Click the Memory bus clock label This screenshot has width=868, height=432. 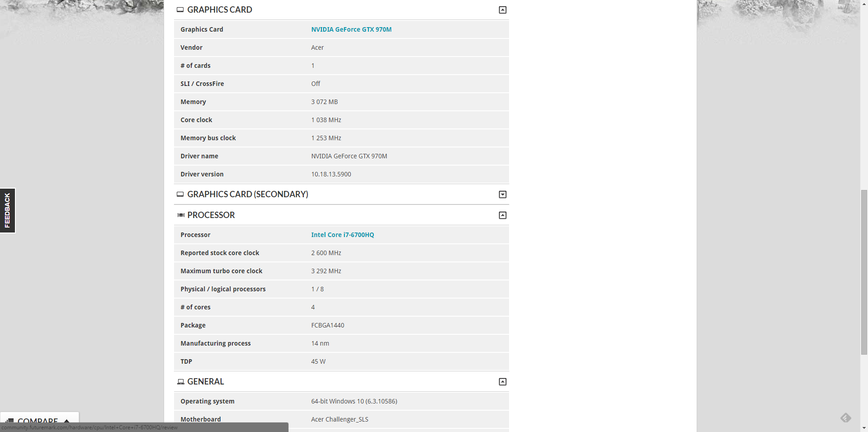point(208,138)
